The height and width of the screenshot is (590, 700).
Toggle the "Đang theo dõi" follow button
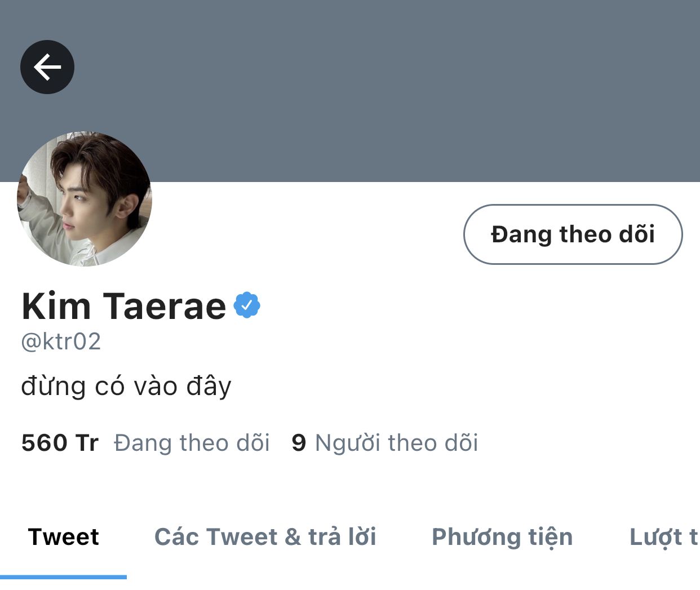(573, 234)
